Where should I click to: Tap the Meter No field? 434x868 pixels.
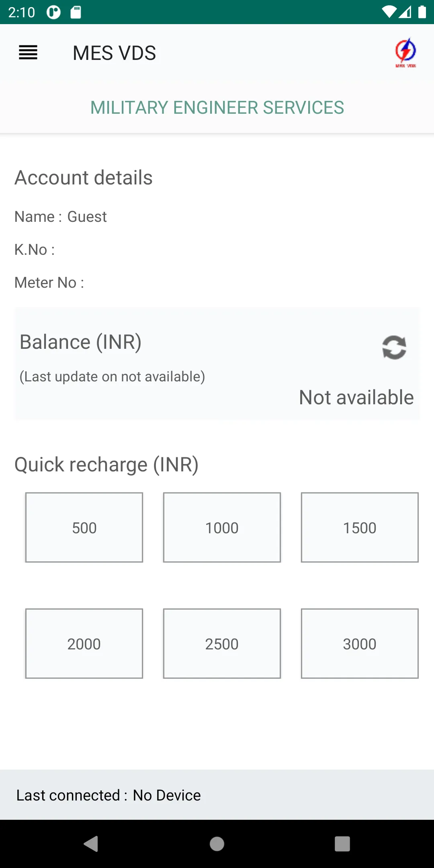[49, 283]
